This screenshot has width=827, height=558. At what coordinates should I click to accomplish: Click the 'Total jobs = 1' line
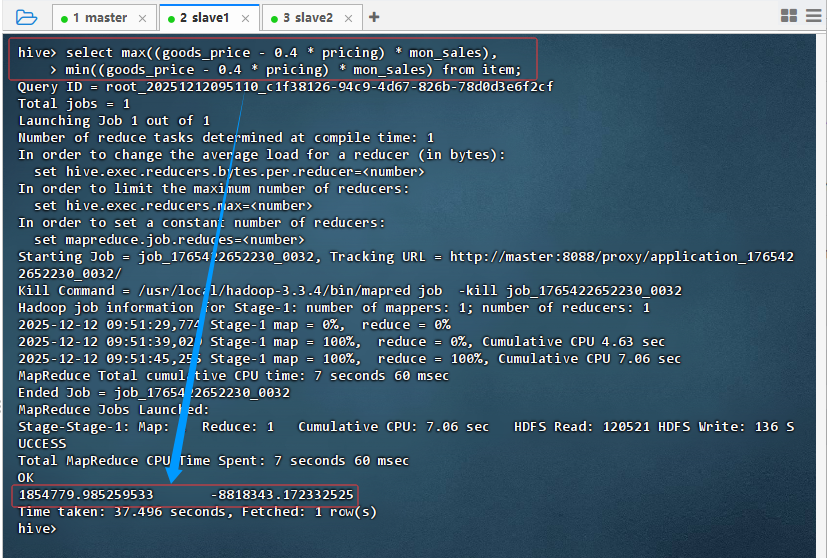[x=74, y=103]
